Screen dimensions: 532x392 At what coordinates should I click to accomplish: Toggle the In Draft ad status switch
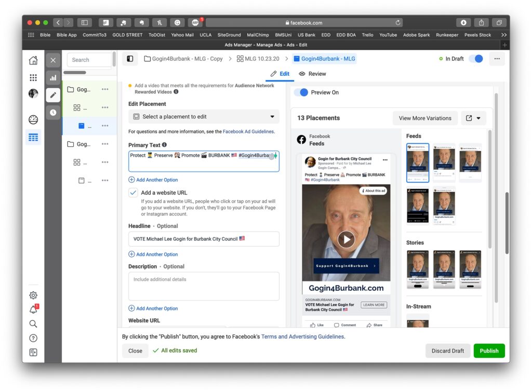click(475, 59)
